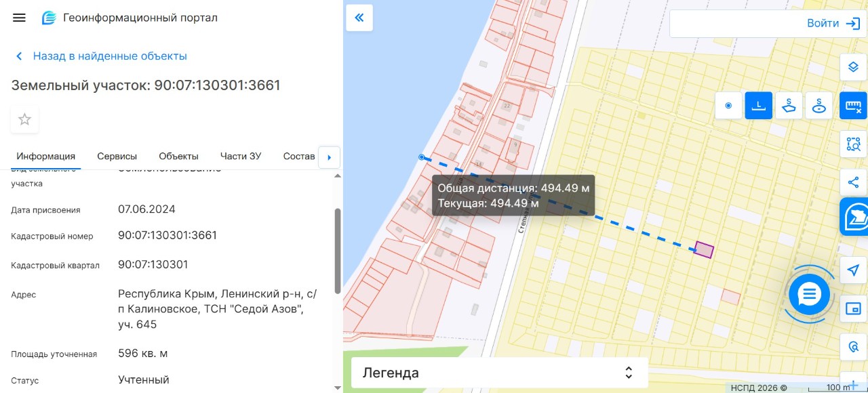
Task: Open the Части ЗУ tab
Action: coord(241,156)
